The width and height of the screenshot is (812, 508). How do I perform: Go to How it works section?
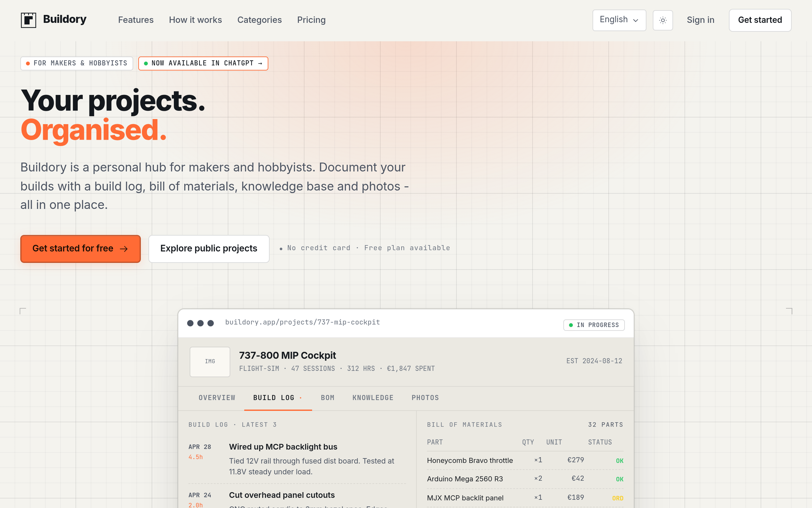(195, 20)
